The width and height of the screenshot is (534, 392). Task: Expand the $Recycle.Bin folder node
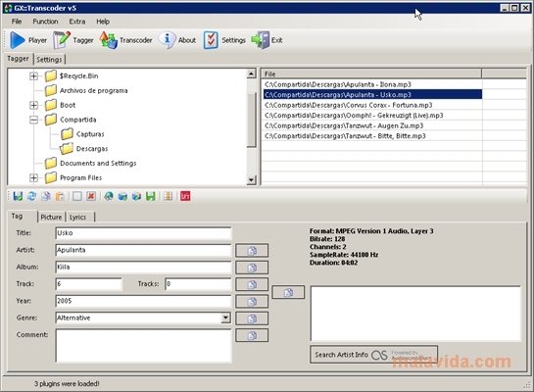pyautogui.click(x=33, y=75)
